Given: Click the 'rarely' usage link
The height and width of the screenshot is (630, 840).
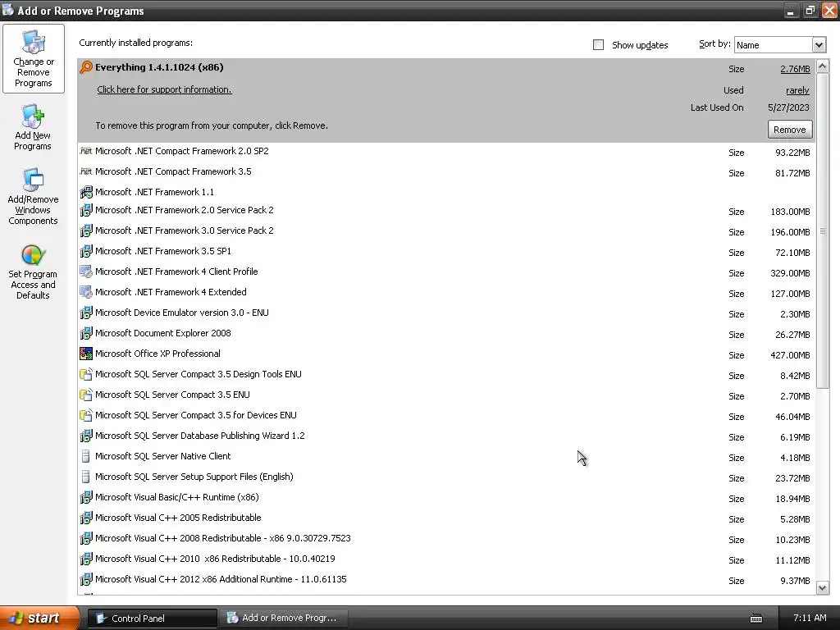Looking at the screenshot, I should pyautogui.click(x=797, y=90).
